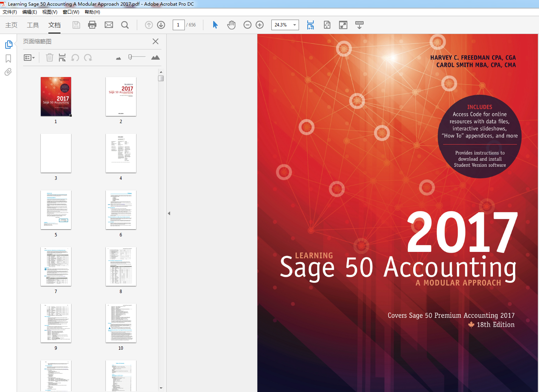Image resolution: width=539 pixels, height=392 pixels.
Task: Select page 1 thumbnail
Action: (x=56, y=97)
